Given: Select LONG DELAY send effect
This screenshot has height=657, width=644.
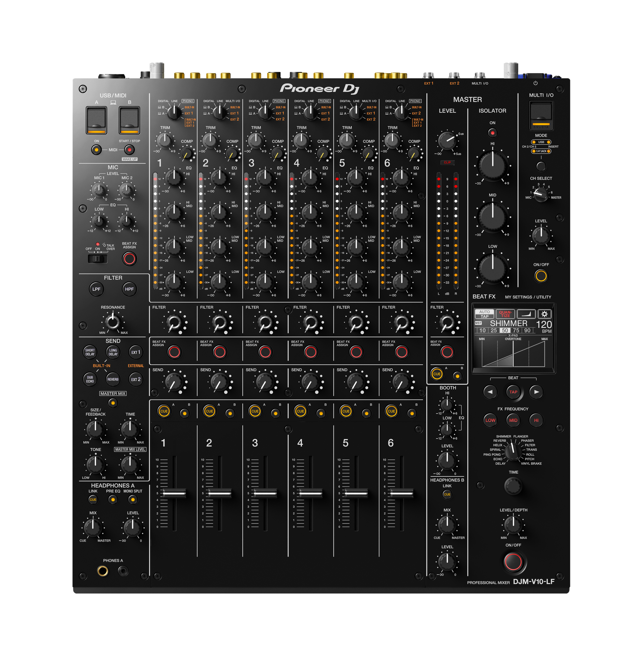Looking at the screenshot, I should [x=113, y=352].
